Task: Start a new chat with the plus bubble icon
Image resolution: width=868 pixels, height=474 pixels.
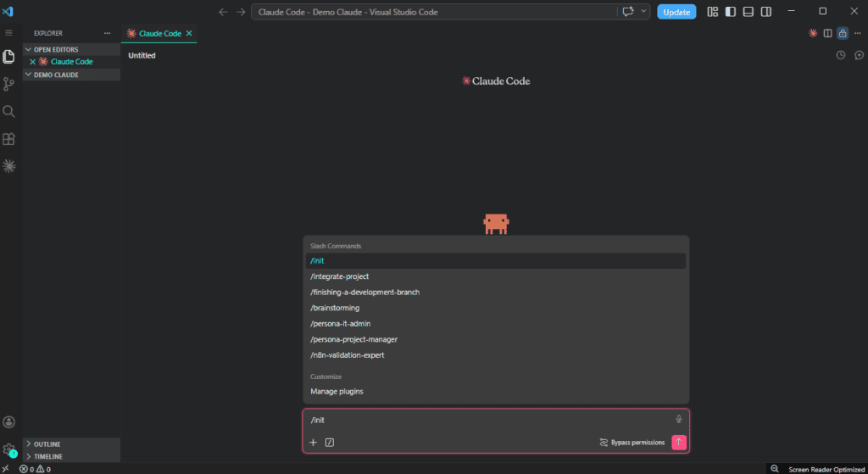Action: tap(858, 55)
